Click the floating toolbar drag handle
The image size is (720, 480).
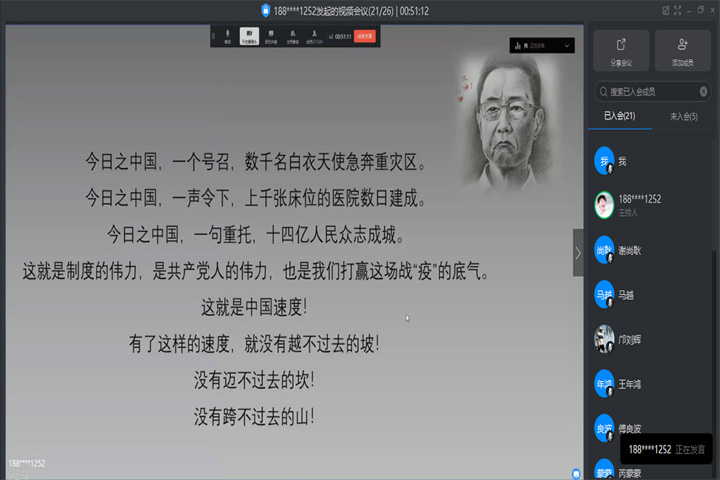point(214,36)
